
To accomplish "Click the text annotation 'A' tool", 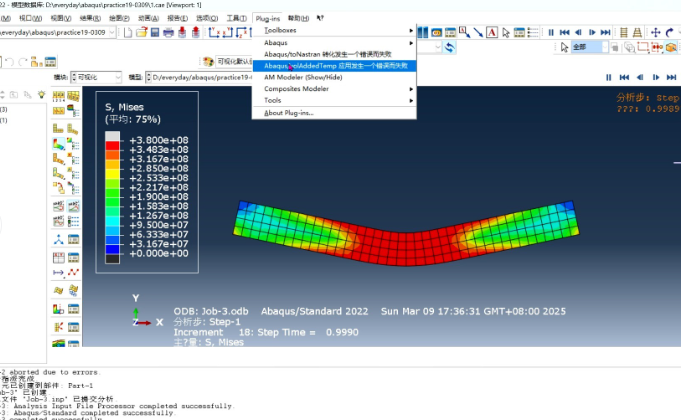I will click(x=491, y=33).
